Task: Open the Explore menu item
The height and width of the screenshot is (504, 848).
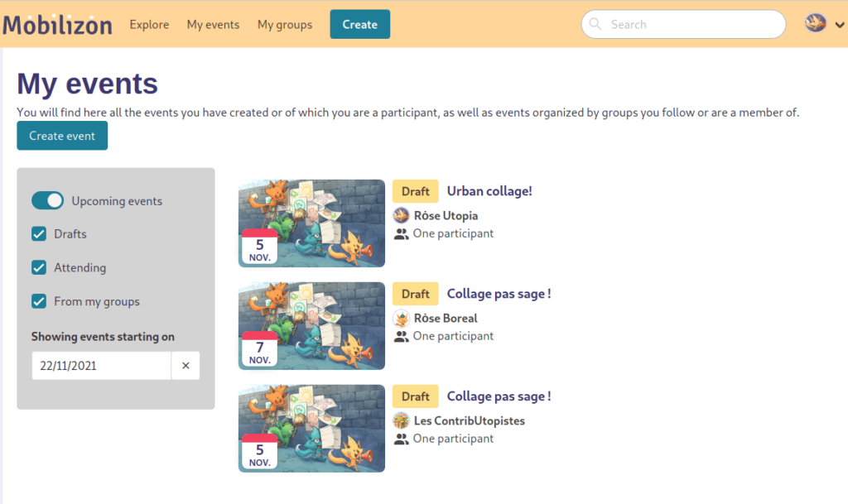Action: coord(149,25)
